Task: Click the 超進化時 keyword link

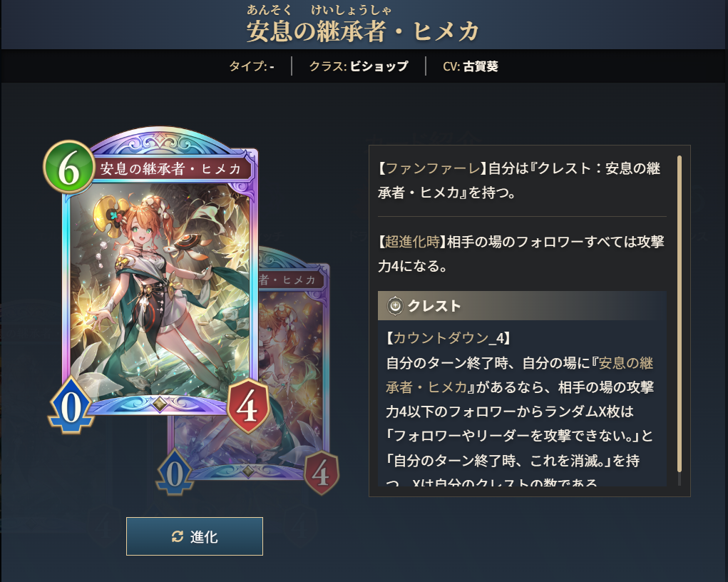Action: click(x=412, y=242)
